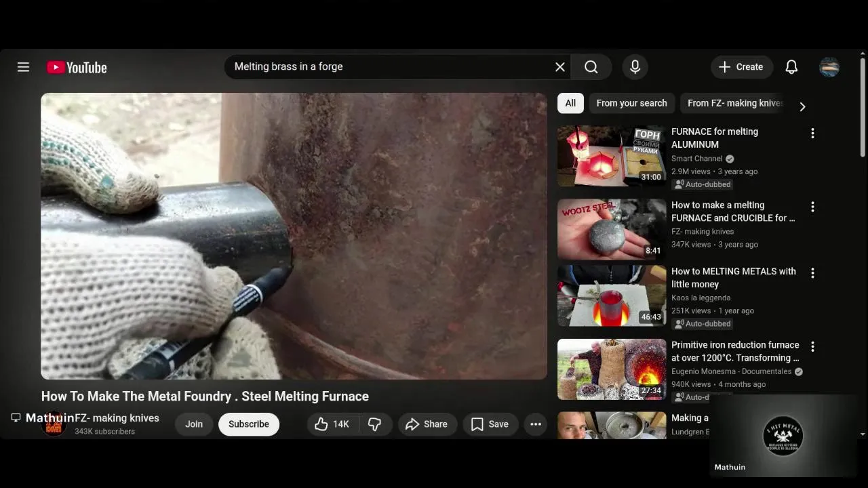Open video title FURNACE for melting ALUMINUM
Viewport: 868px width, 488px height.
715,138
